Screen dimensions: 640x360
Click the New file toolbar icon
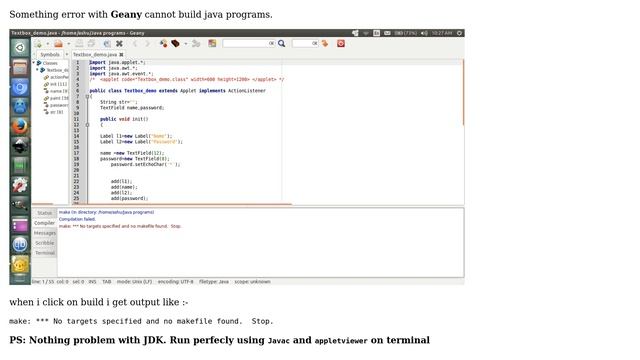click(x=38, y=44)
